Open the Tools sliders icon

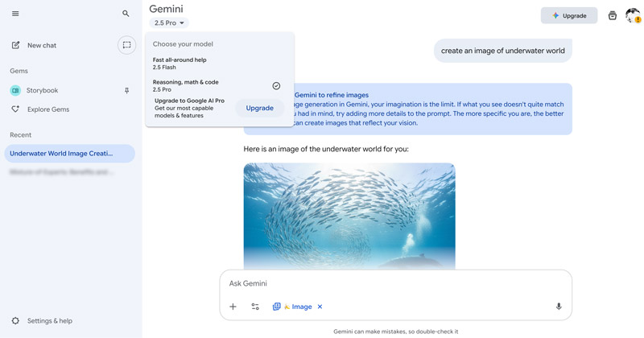[x=255, y=307]
